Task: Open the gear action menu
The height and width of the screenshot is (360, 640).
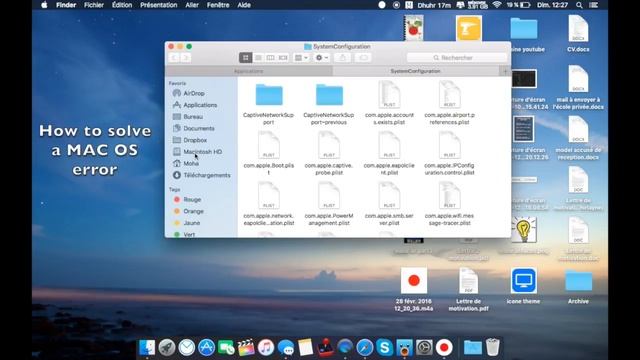Action: pyautogui.click(x=322, y=58)
